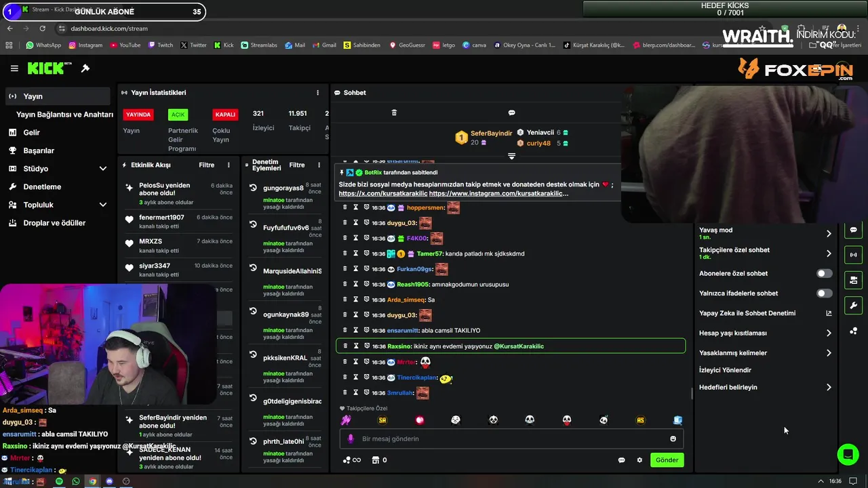868x488 pixels.
Task: Click the trash icon in the Sohbet toolbar
Action: 394,113
